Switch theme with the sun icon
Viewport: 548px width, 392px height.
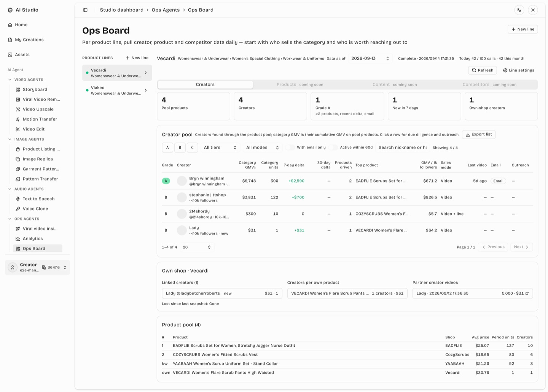tap(533, 10)
